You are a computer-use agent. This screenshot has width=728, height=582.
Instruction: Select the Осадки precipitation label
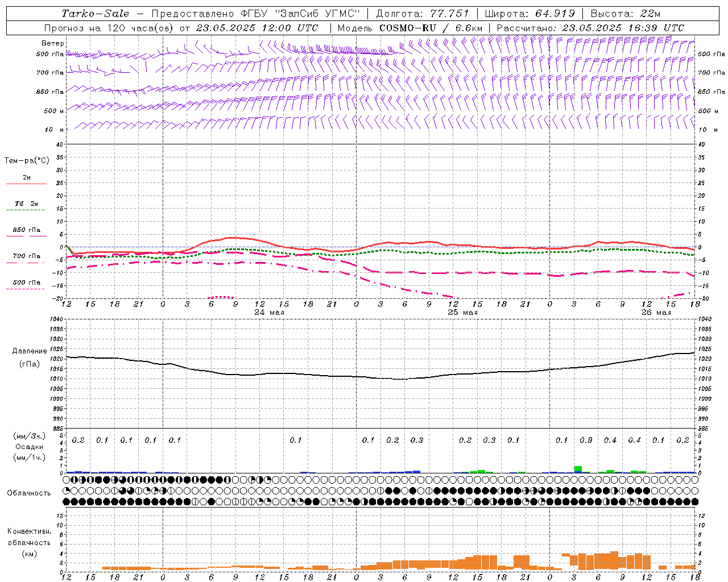click(30, 447)
